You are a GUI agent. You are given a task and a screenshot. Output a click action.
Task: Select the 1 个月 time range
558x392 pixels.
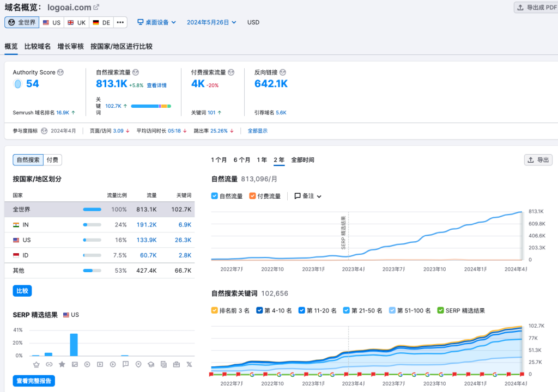pos(219,160)
